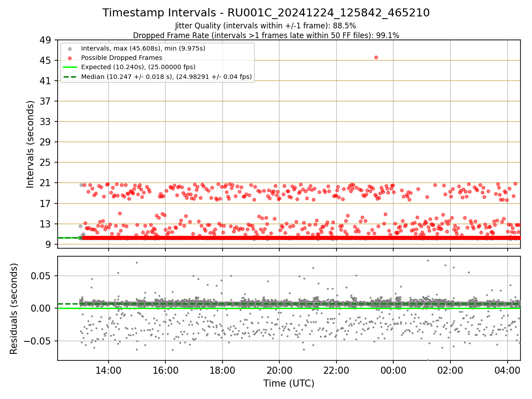
Task: Click the 16:00 x-axis tick label
Action: pyautogui.click(x=165, y=370)
